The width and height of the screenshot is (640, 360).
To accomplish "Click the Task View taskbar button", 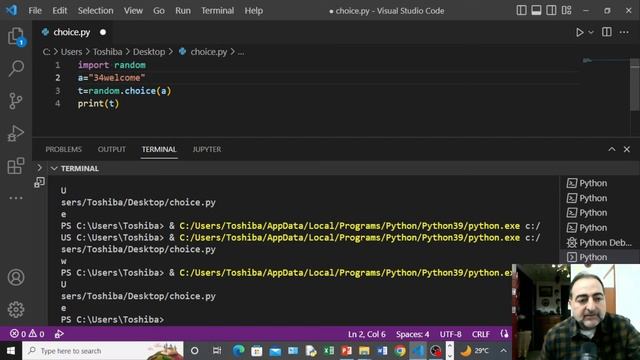I will click(x=217, y=351).
